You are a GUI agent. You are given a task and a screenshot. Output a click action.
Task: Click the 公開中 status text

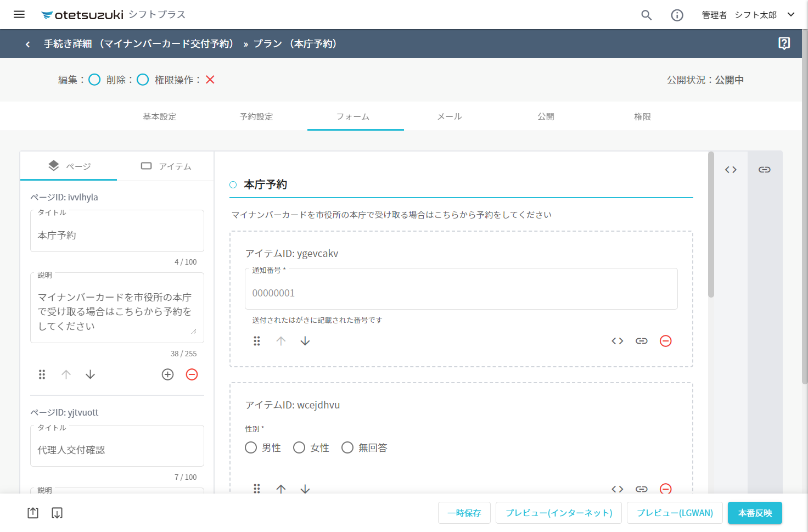click(730, 80)
